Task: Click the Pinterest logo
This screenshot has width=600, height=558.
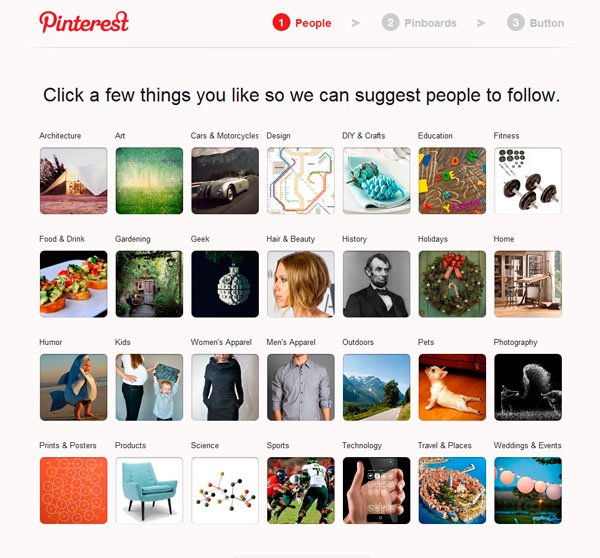Action: [84, 22]
